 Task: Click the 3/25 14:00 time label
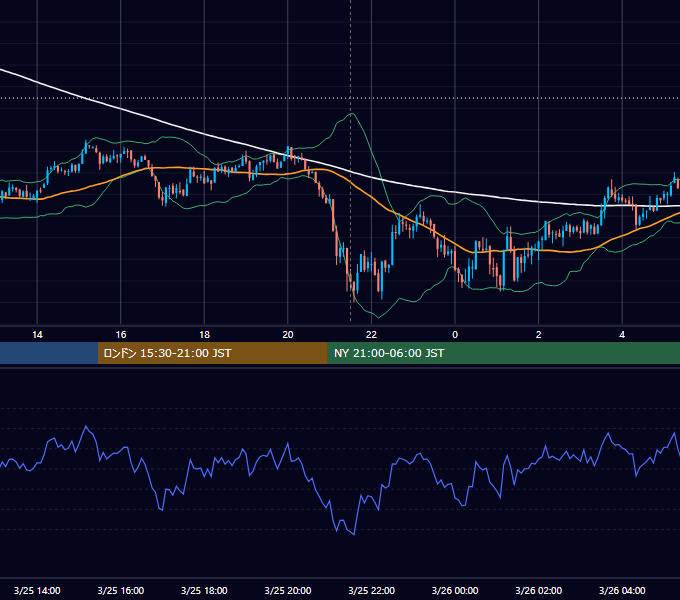pos(37,590)
